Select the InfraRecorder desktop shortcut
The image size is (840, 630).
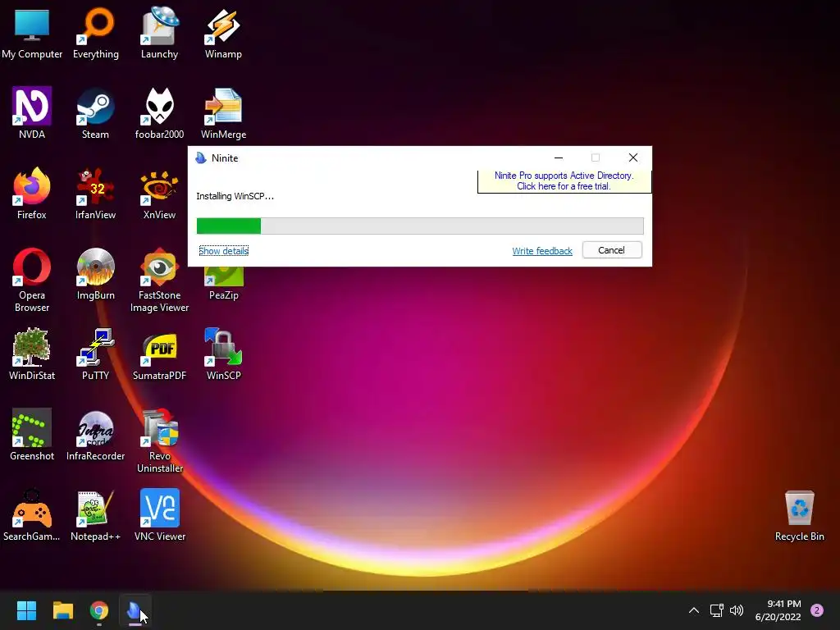(x=95, y=435)
